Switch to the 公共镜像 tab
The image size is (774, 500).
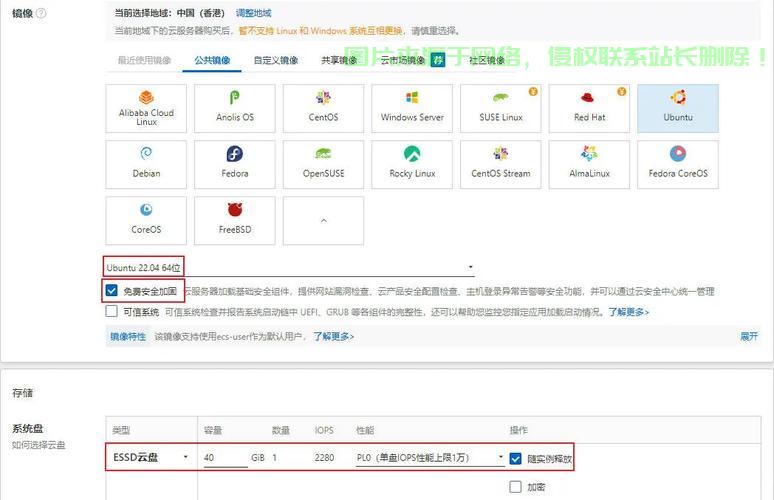click(x=212, y=60)
